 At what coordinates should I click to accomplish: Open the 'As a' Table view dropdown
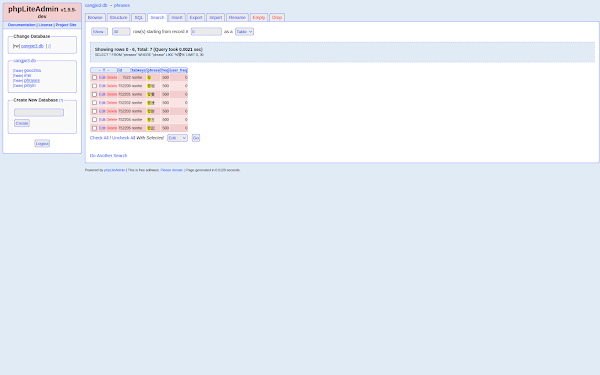pyautogui.click(x=244, y=32)
